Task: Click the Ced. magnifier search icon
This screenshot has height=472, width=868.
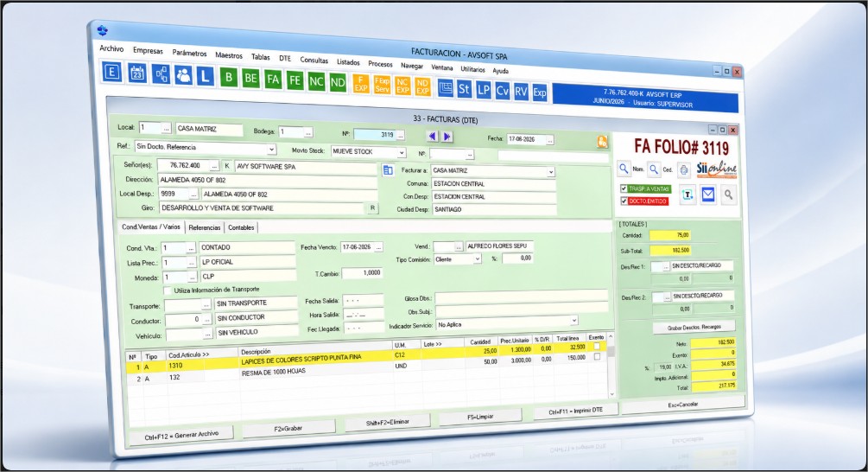Action: (655, 169)
